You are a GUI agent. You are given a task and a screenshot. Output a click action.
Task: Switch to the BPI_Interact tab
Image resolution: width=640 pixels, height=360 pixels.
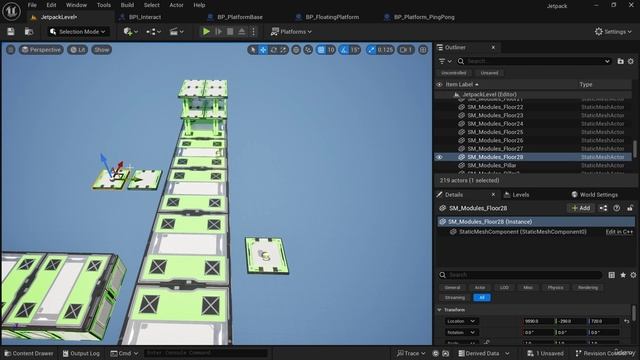[145, 17]
